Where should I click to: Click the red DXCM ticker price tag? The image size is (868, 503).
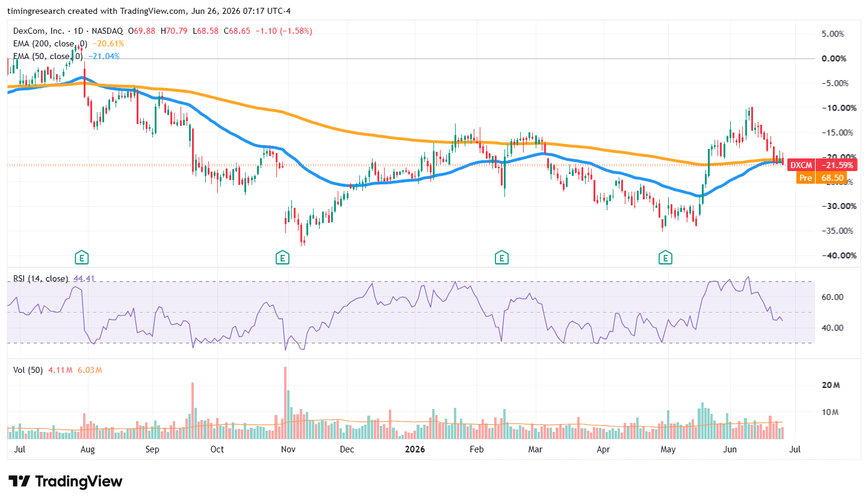801,165
